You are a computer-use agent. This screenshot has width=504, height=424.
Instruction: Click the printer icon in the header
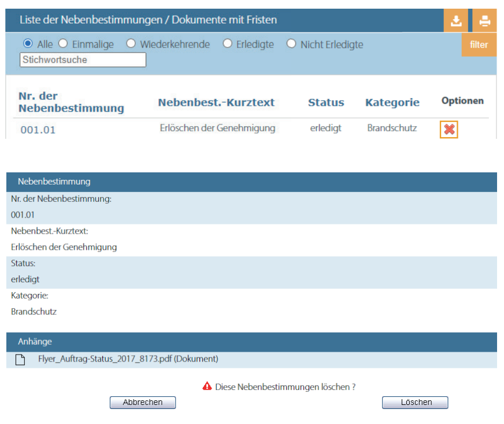pyautogui.click(x=484, y=21)
